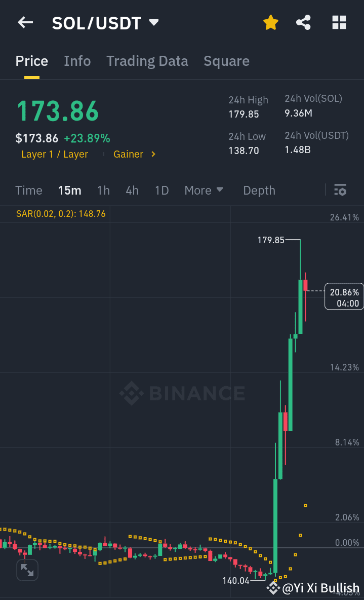Select the 1h timeframe
The height and width of the screenshot is (600, 364).
pyautogui.click(x=103, y=190)
